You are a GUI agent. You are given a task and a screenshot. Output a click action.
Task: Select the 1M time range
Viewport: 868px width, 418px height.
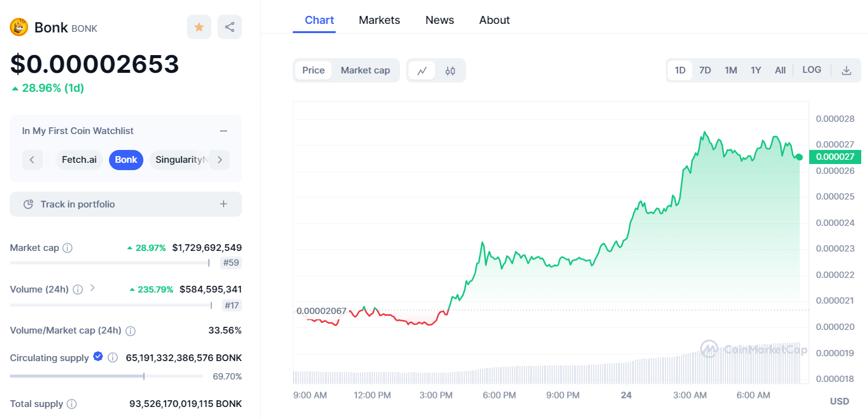[731, 70]
